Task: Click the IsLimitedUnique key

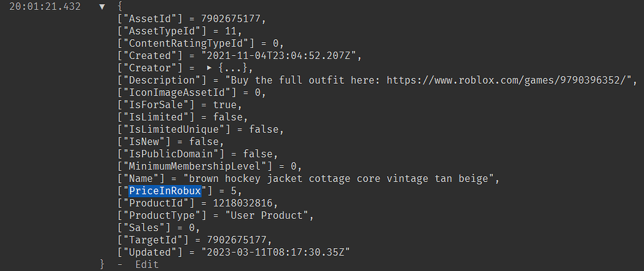Action: (x=175, y=129)
